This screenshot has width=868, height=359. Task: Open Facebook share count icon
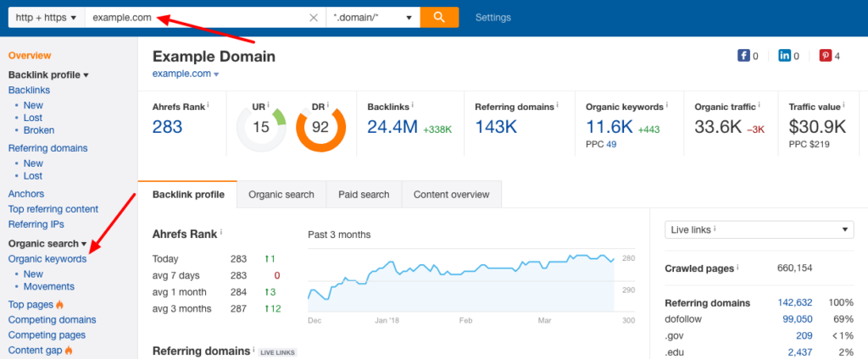pyautogui.click(x=743, y=55)
